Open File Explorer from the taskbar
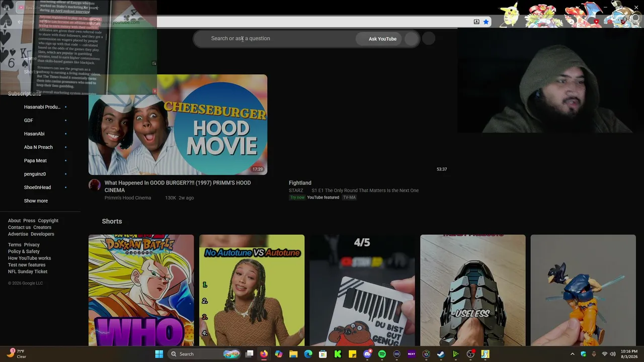This screenshot has height=362, width=644. 293,354
